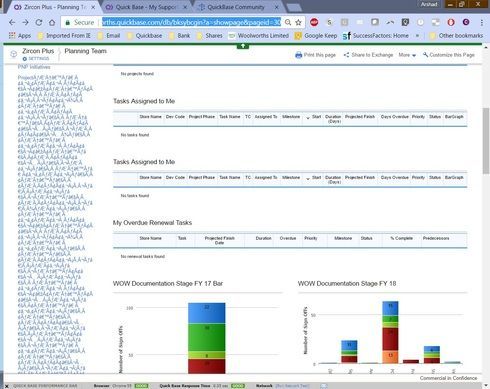Reload the page with refresh icon

[x=39, y=23]
